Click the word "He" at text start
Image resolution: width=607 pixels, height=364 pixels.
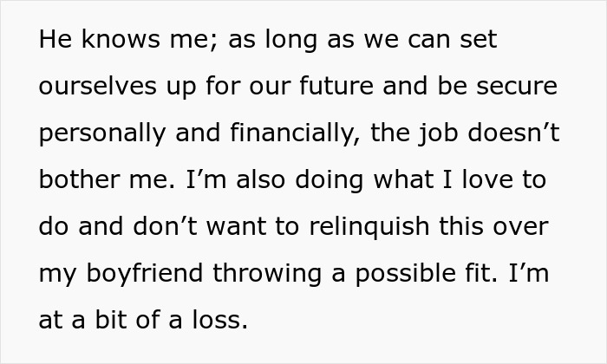pyautogui.click(x=55, y=39)
